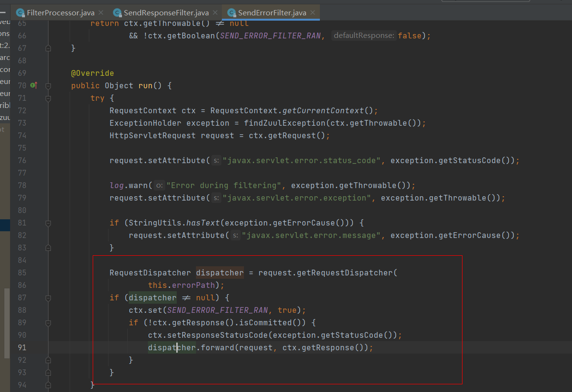The height and width of the screenshot is (392, 572).
Task: Click the getCurrentContext method call
Action: pyautogui.click(x=323, y=110)
